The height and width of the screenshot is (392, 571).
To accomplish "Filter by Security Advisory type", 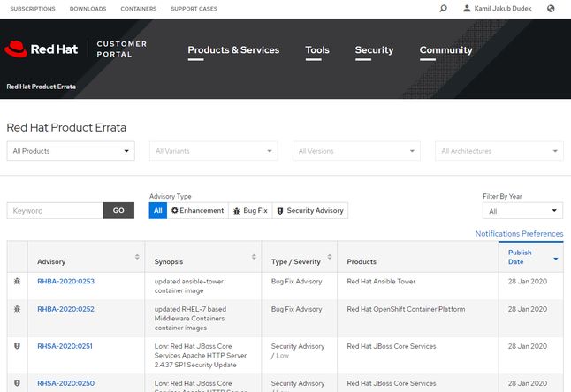I will pyautogui.click(x=310, y=210).
